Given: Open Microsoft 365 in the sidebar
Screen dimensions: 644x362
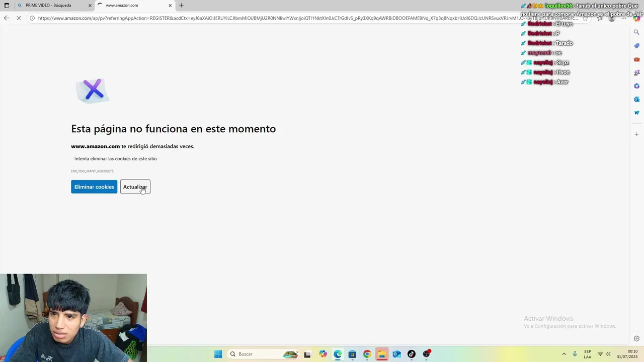Looking at the screenshot, I should point(636,86).
